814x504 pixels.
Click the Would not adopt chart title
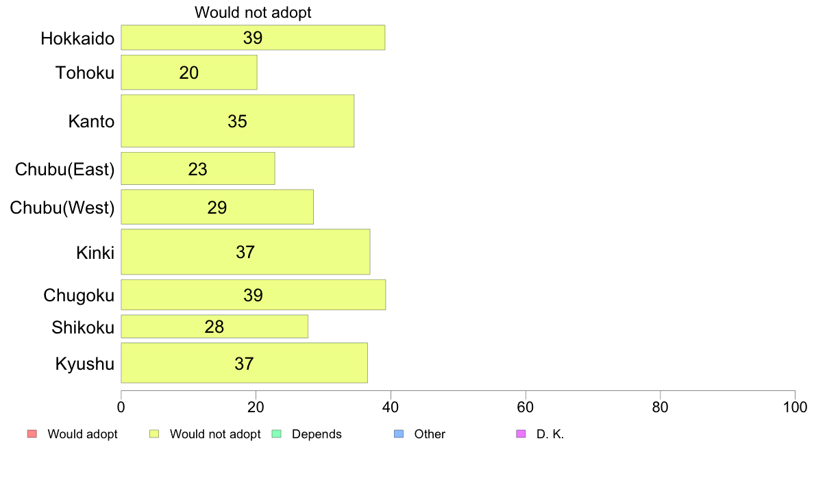(x=253, y=12)
